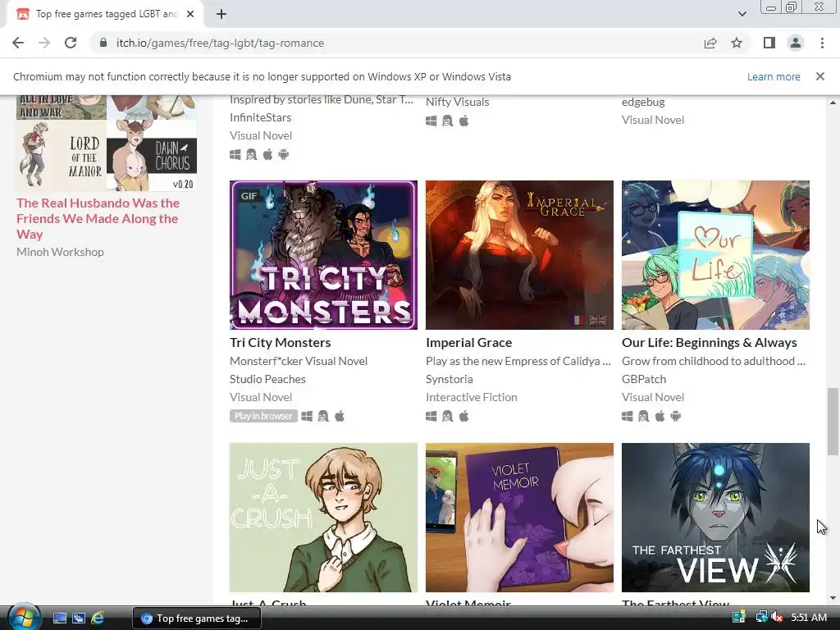Visit InfiniteStars author page
Screen dimensions: 840x630
(x=260, y=117)
